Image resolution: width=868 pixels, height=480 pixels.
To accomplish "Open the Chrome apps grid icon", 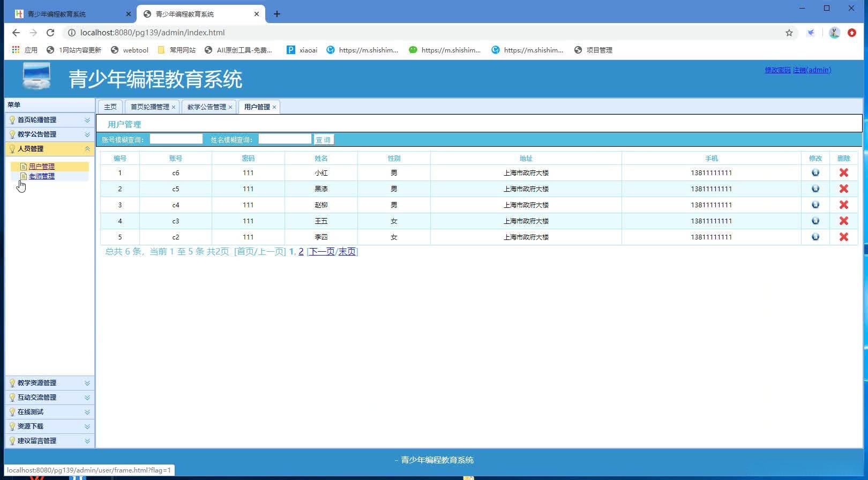I will click(x=16, y=50).
